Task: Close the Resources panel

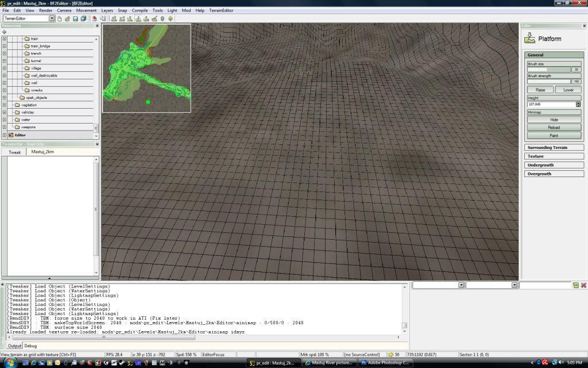Action: pyautogui.click(x=96, y=26)
